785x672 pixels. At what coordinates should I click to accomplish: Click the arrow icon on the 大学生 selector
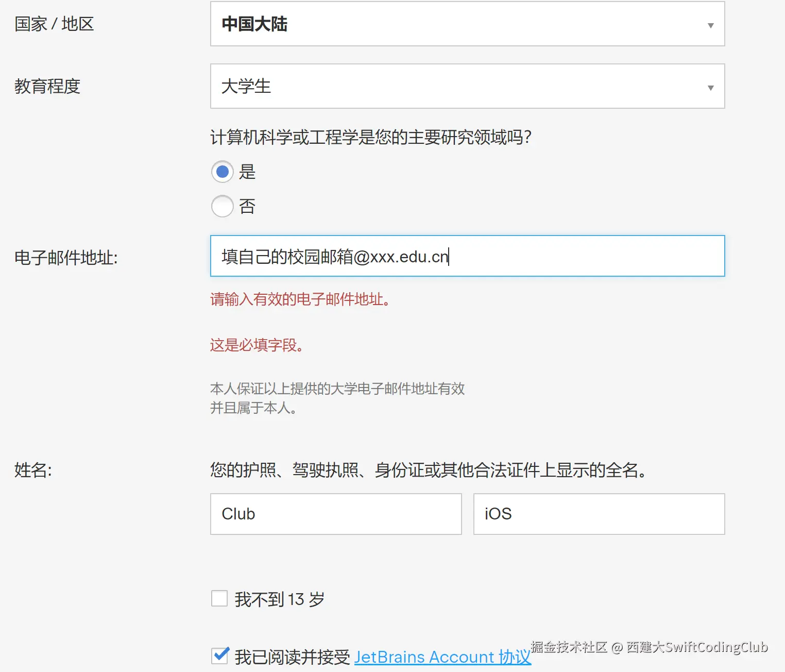tap(710, 88)
